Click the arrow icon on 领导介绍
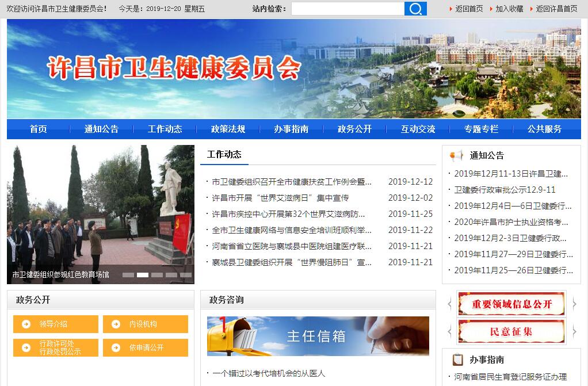 (x=26, y=324)
